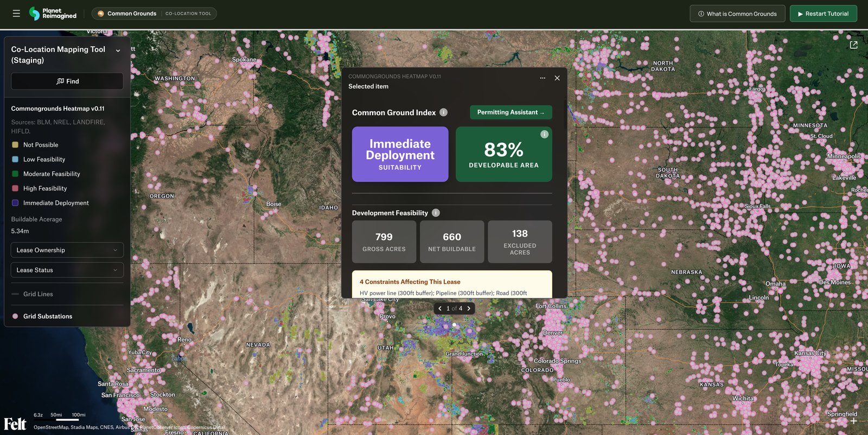868x435 pixels.
Task: Click the Buildable Acerage value 5.34m
Action: coord(20,231)
